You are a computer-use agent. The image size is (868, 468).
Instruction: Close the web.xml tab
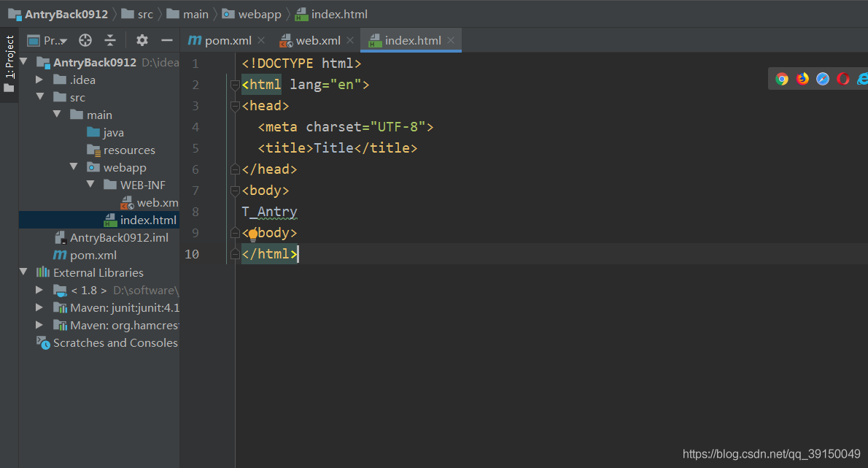click(x=350, y=40)
